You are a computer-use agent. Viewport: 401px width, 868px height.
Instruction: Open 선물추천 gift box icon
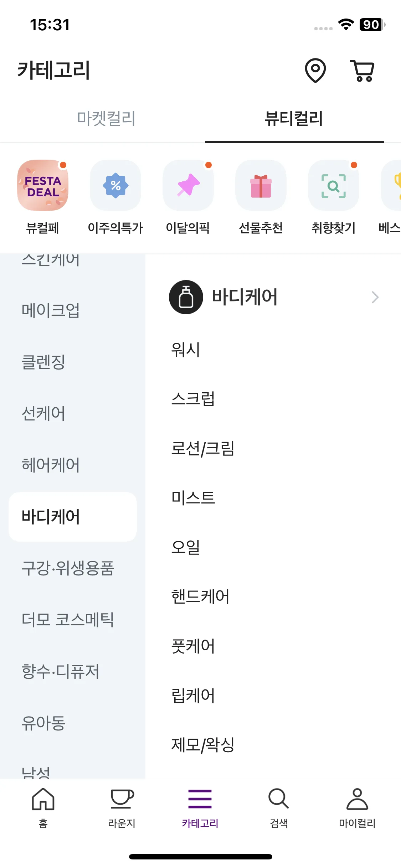click(261, 185)
